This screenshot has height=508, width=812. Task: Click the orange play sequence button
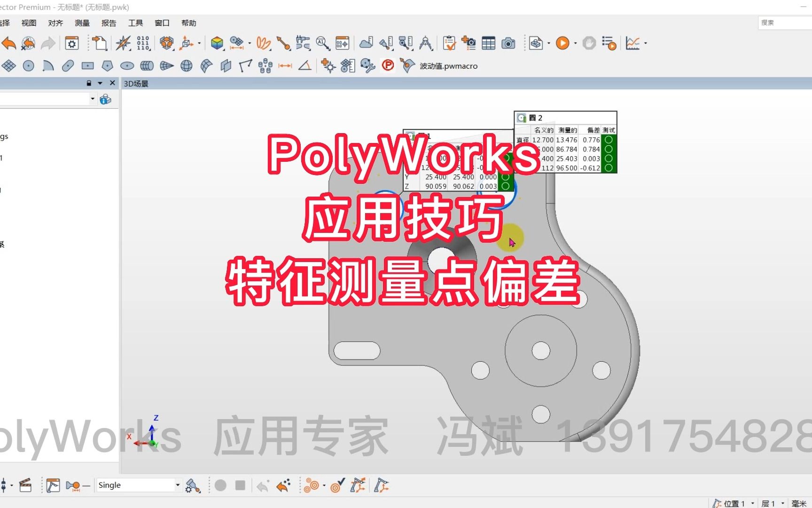562,43
